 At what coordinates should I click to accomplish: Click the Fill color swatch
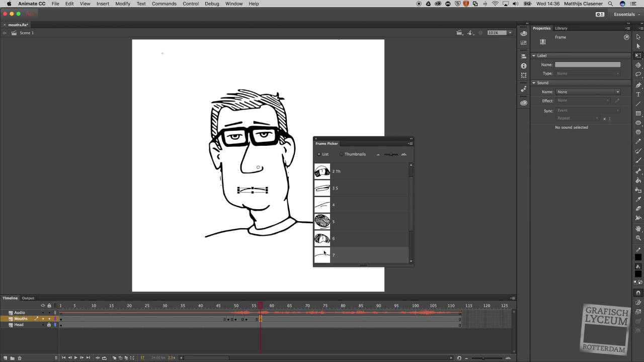[x=638, y=274]
